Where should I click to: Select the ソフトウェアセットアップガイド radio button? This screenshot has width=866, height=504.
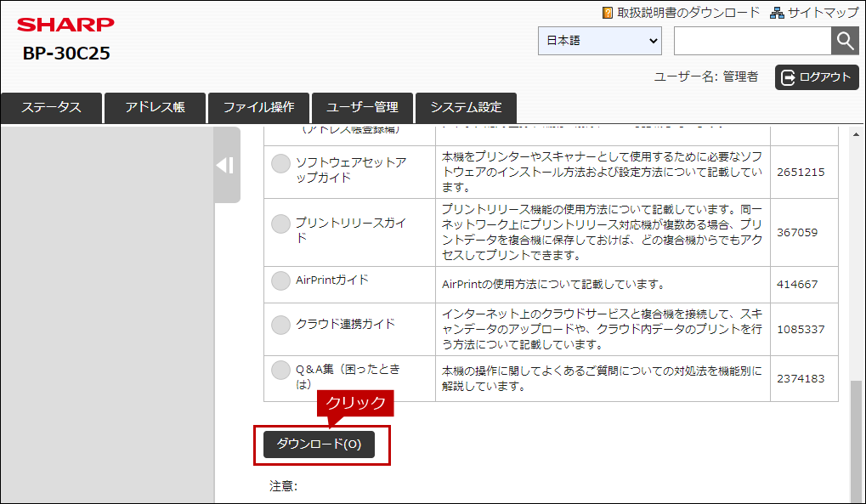[280, 163]
